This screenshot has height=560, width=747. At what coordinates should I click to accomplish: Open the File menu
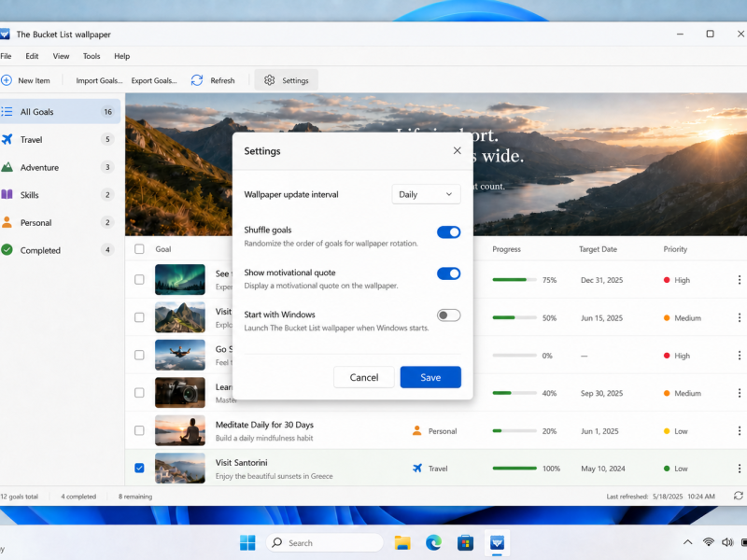[6, 56]
